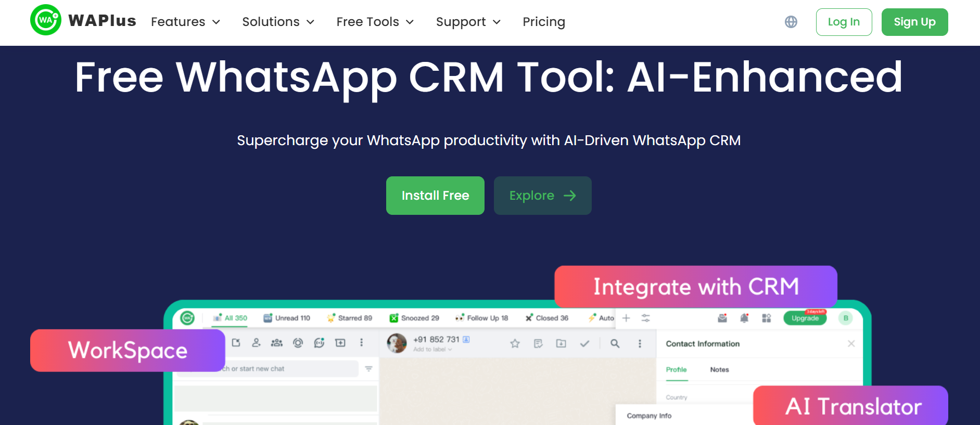Click the Contact Information heading
This screenshot has width=980, height=425.
pos(703,344)
